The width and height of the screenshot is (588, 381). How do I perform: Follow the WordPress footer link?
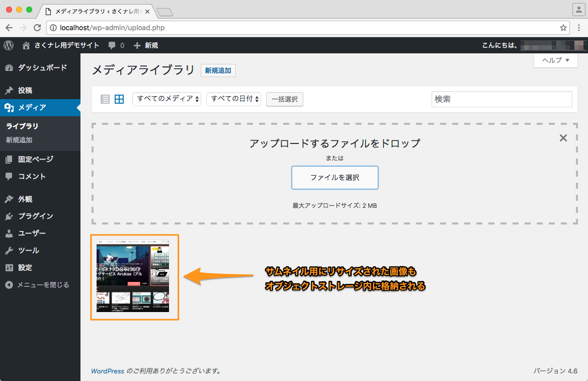coord(108,371)
